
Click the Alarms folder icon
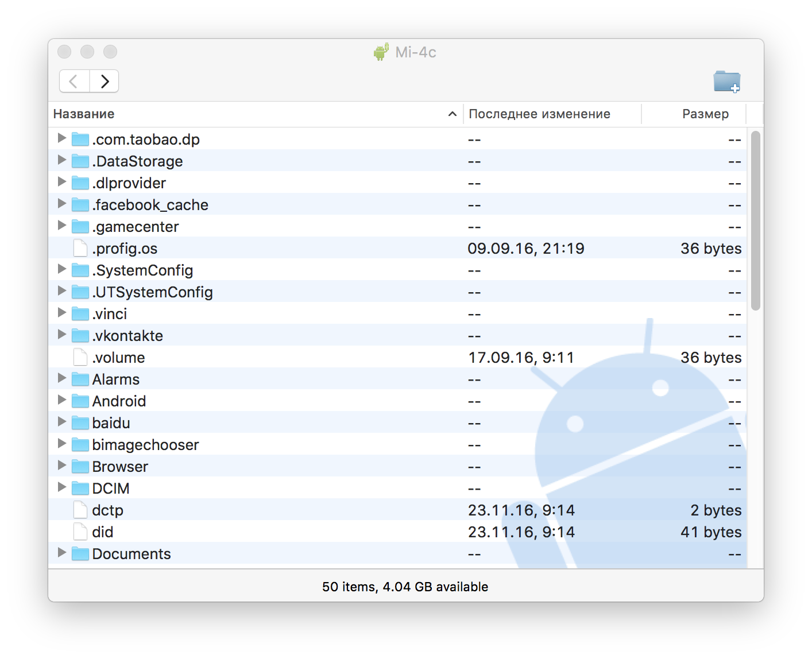coord(80,379)
